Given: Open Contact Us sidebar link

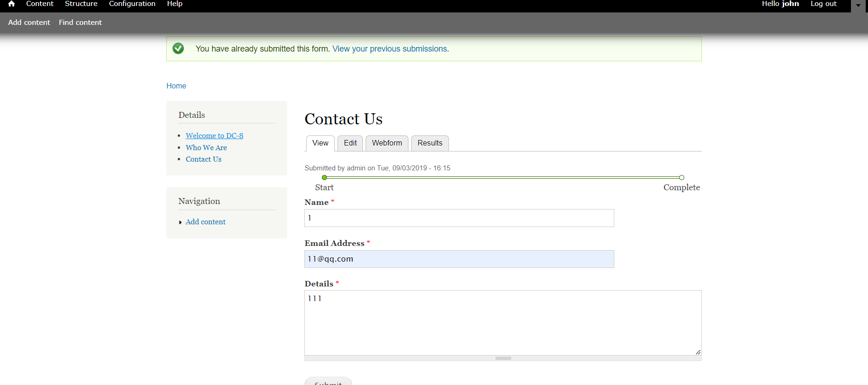Looking at the screenshot, I should [x=204, y=159].
